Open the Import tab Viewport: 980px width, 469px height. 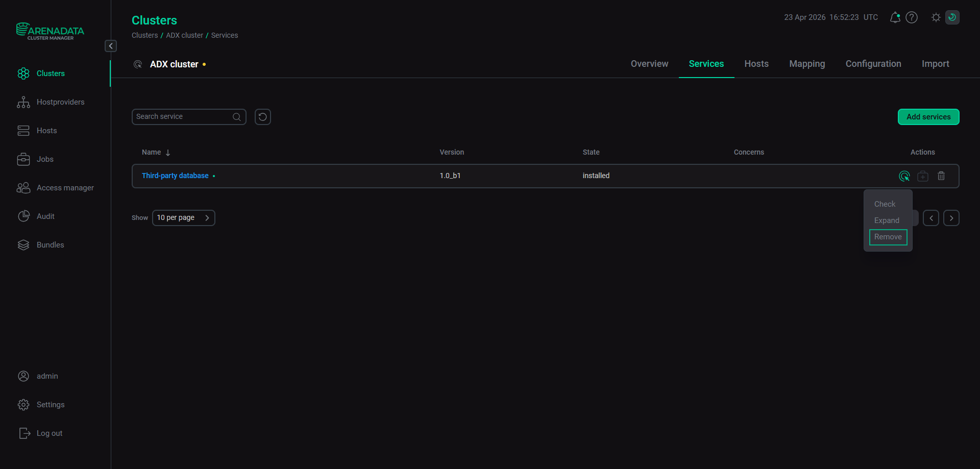pyautogui.click(x=936, y=64)
